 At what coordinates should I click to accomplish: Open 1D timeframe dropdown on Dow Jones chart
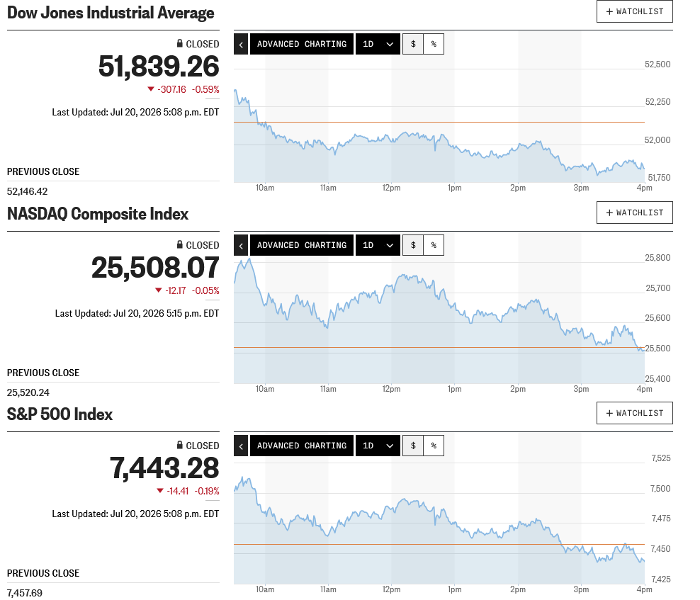point(378,44)
